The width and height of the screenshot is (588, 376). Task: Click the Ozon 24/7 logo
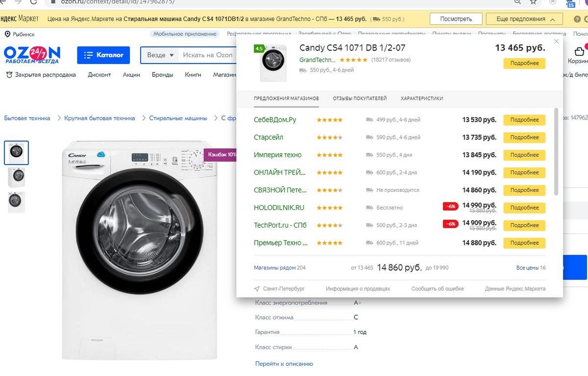click(32, 54)
